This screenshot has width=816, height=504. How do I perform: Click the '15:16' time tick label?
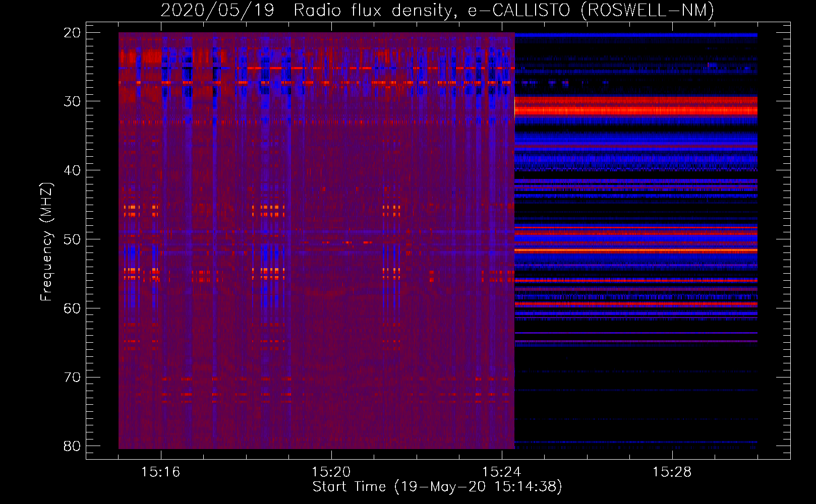[160, 472]
